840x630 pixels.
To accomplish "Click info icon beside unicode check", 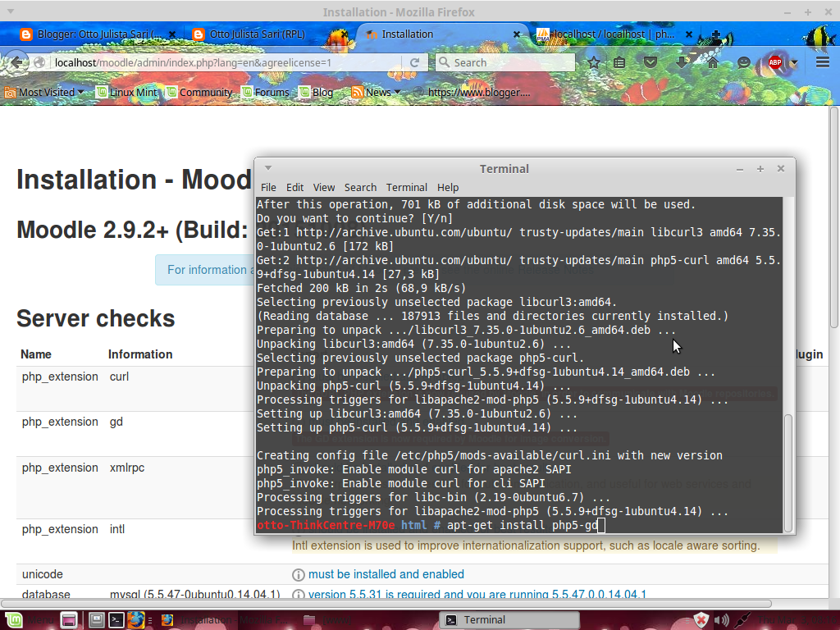I will point(299,575).
